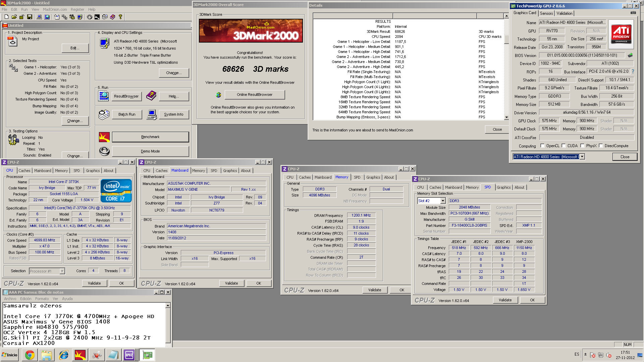Click the ResultBrowser icon in Run section

tap(104, 96)
